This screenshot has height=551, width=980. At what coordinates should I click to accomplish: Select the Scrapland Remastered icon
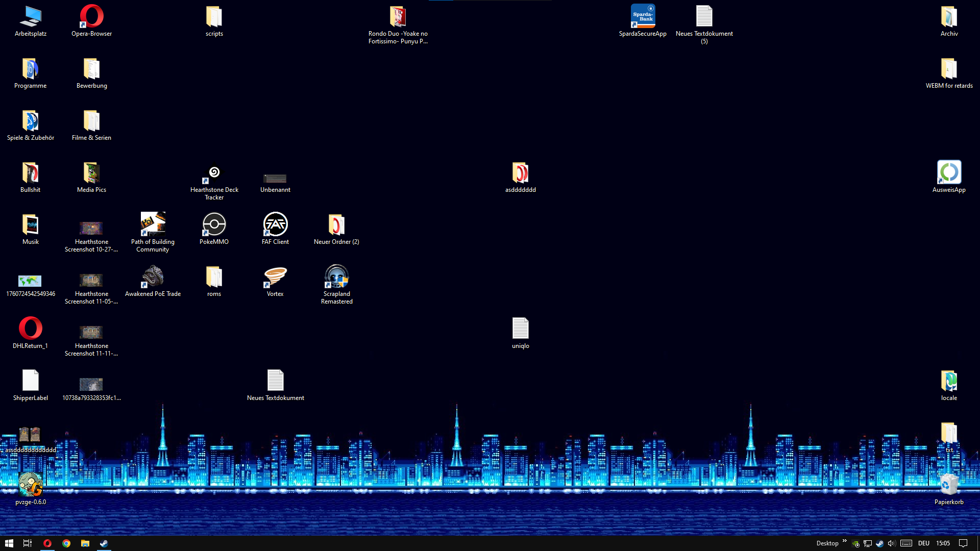tap(336, 277)
